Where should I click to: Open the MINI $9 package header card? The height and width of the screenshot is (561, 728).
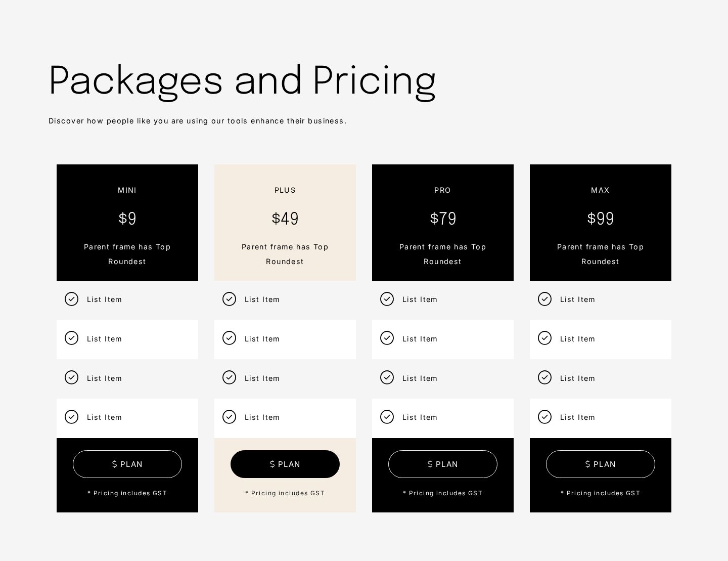point(127,223)
